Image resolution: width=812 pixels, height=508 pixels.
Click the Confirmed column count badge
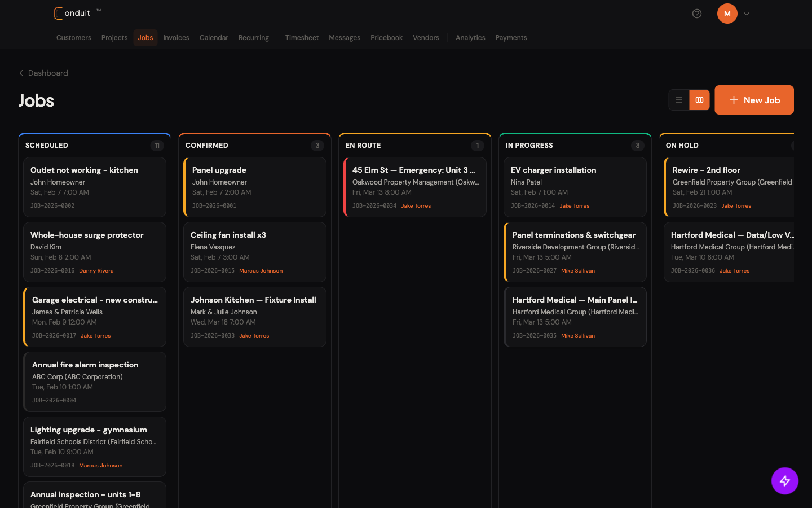(x=317, y=146)
